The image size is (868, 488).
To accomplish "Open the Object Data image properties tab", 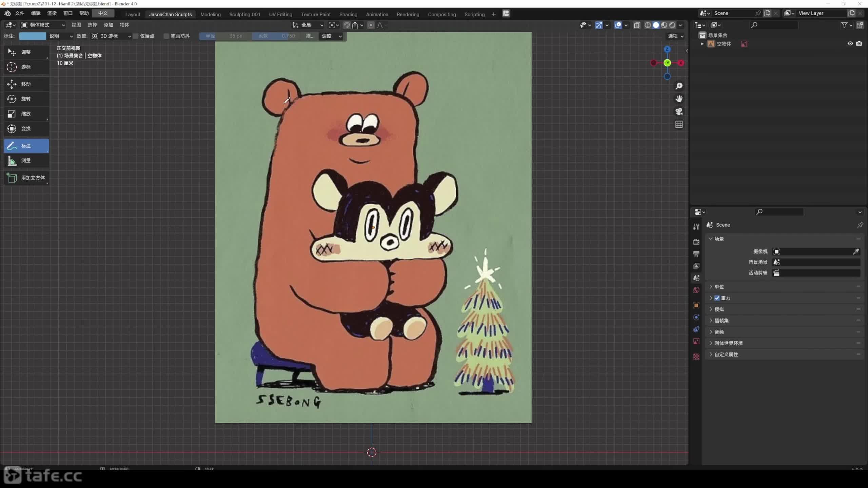I will (696, 342).
